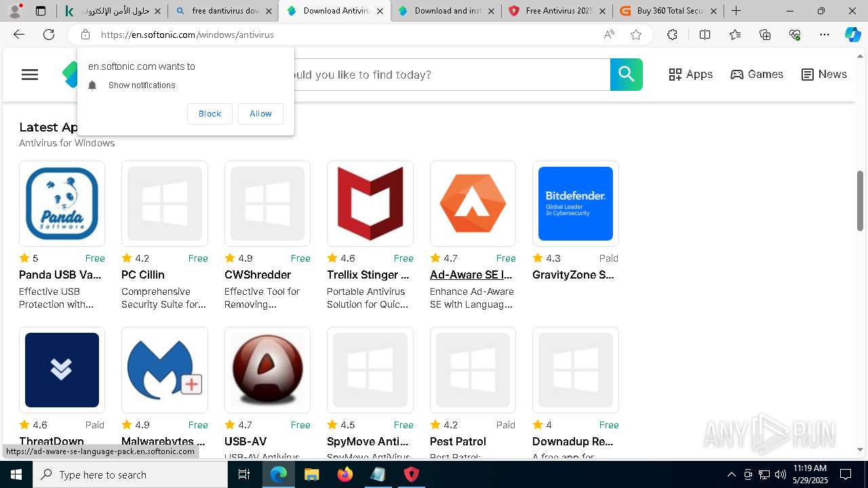Open the tab actions menu

tap(41, 11)
